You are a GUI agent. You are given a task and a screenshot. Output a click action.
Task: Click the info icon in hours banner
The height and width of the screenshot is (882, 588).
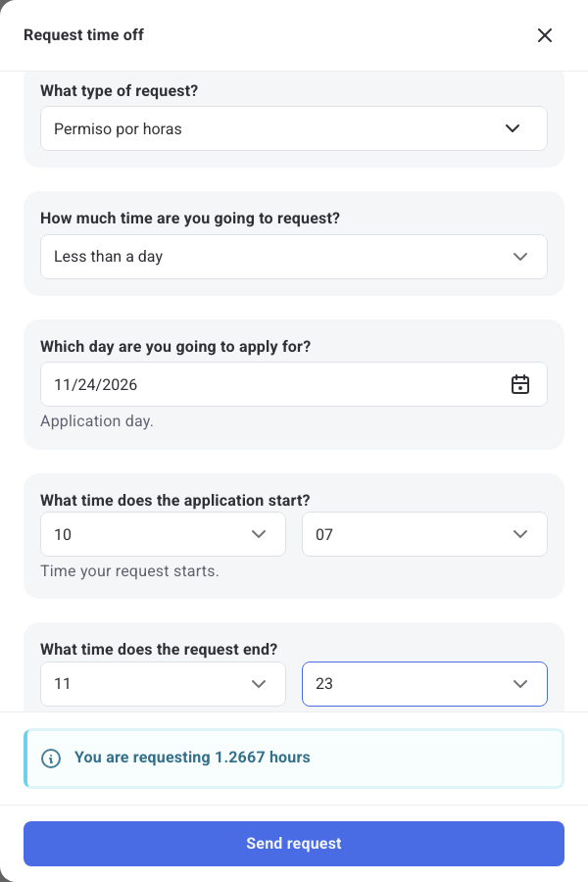point(51,759)
